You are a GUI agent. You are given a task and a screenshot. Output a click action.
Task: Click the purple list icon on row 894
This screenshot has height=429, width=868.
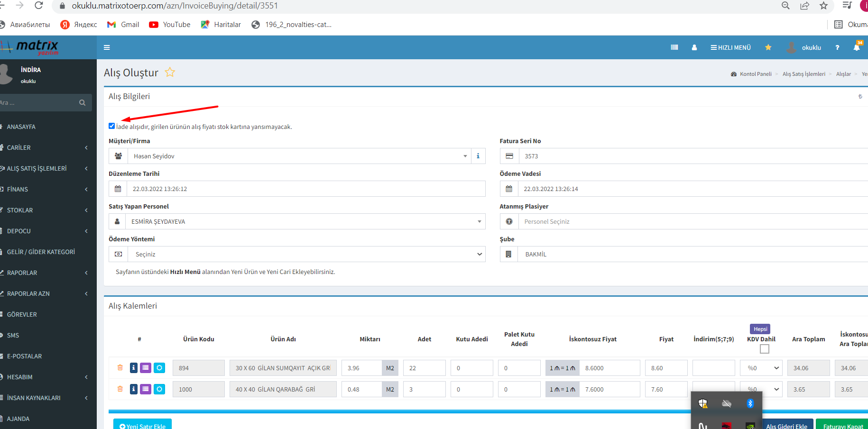pyautogui.click(x=146, y=368)
